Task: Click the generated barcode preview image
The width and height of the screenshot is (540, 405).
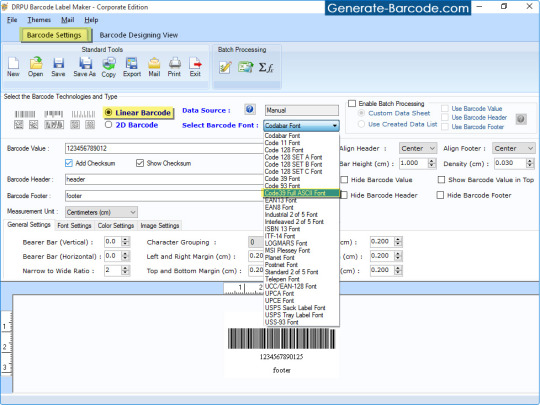Action: [281, 339]
